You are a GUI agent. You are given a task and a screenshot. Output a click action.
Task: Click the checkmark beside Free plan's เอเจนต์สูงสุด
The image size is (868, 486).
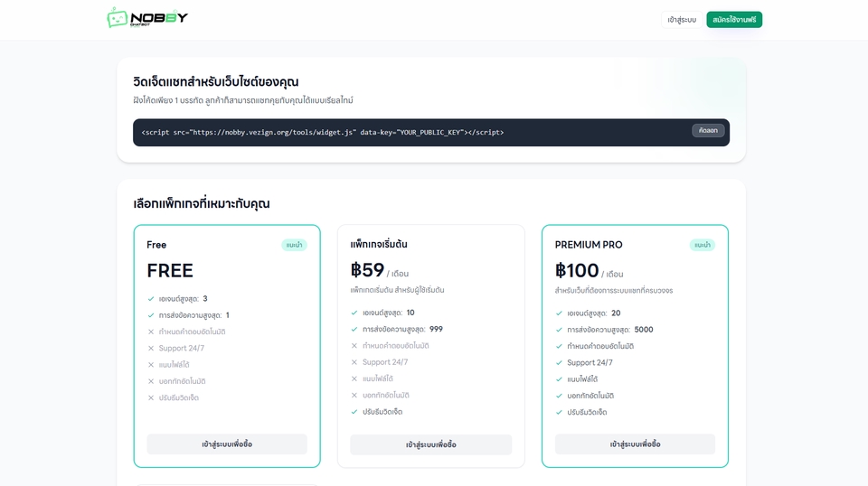coord(151,299)
